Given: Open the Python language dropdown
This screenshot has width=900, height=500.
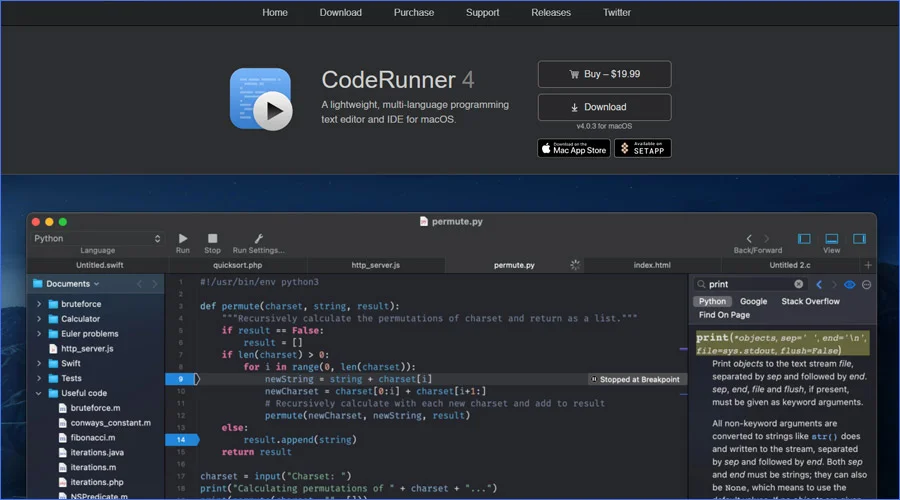Looking at the screenshot, I should point(97,238).
